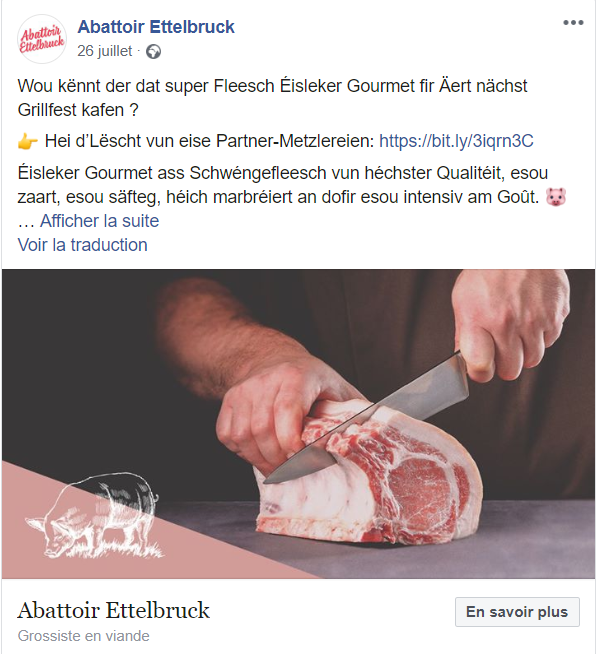Click the Abattoir Ettelbruck headline below image
Screen dimensions: 597x654
tap(113, 611)
